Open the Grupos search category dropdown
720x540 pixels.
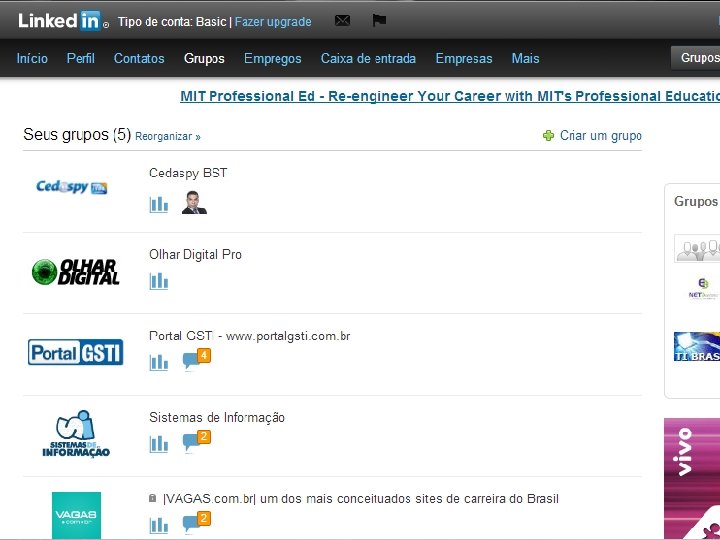coord(695,58)
